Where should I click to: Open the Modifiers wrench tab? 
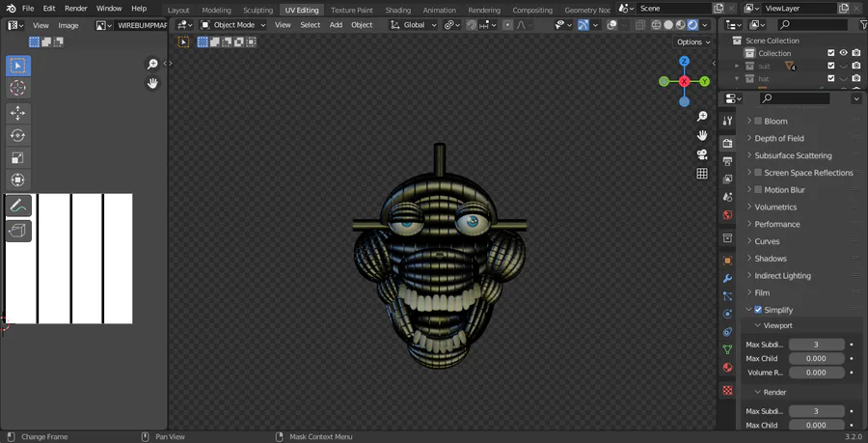(x=727, y=278)
